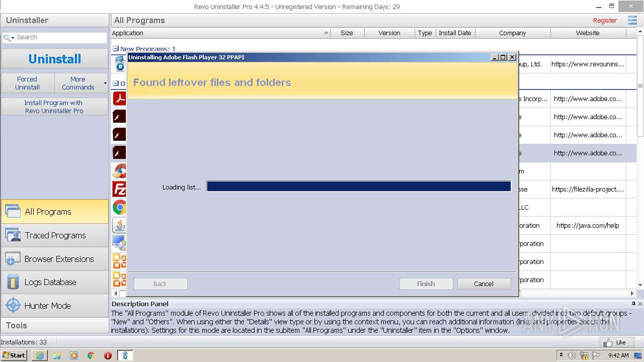Click the Like thumbs-up button

click(616, 342)
